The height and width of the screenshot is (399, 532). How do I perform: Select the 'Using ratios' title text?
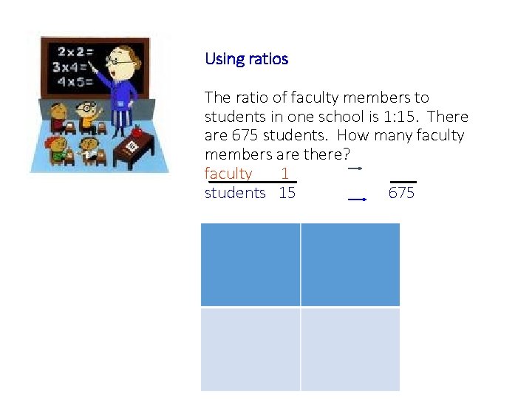[x=247, y=59]
